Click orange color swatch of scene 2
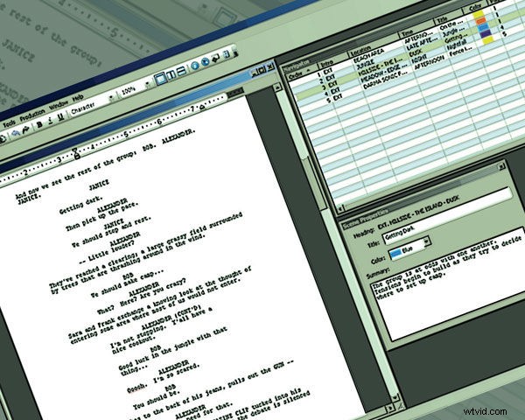Viewport: 525px width, 420px height. tap(481, 21)
